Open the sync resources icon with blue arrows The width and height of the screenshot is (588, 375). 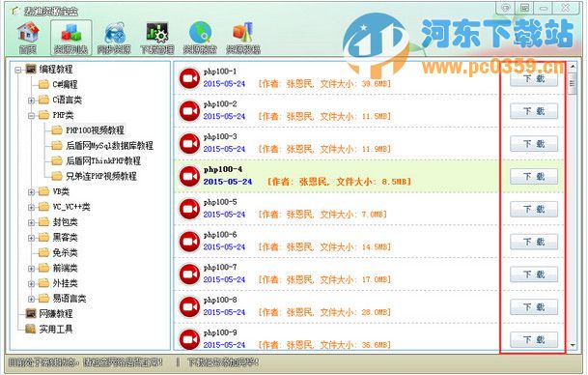pyautogui.click(x=114, y=33)
